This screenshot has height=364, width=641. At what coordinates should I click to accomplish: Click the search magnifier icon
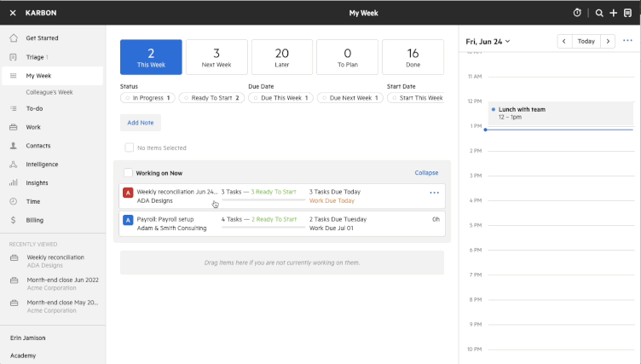point(599,13)
